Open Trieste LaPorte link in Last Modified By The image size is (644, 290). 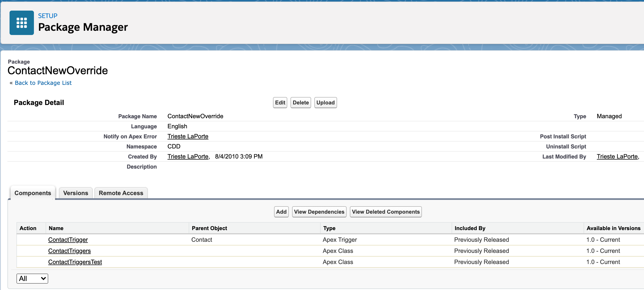(617, 156)
